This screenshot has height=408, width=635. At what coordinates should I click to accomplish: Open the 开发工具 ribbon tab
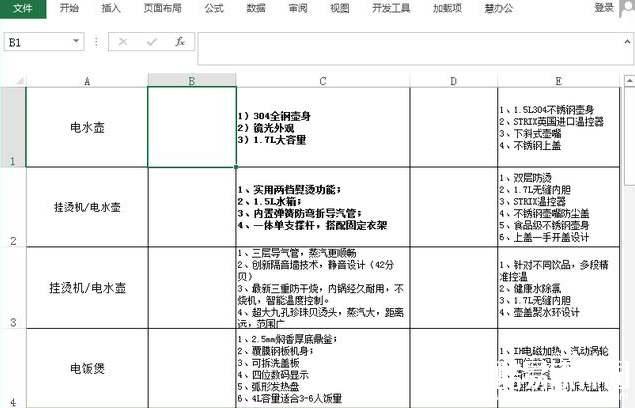click(391, 8)
